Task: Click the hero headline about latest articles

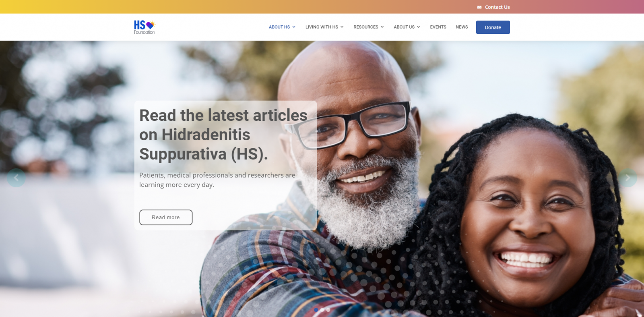Action: (x=223, y=135)
